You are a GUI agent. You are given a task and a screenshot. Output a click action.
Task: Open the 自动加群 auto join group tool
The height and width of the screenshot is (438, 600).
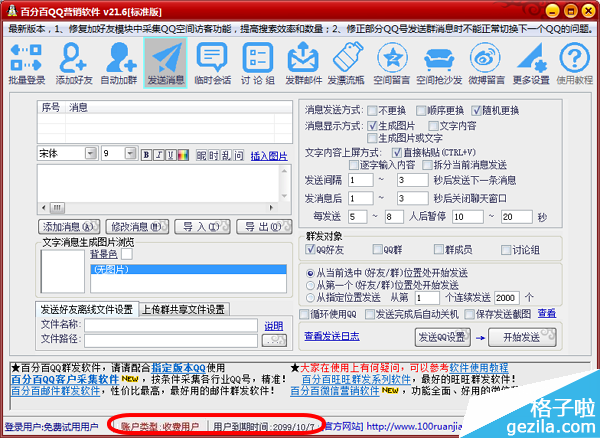click(x=119, y=62)
